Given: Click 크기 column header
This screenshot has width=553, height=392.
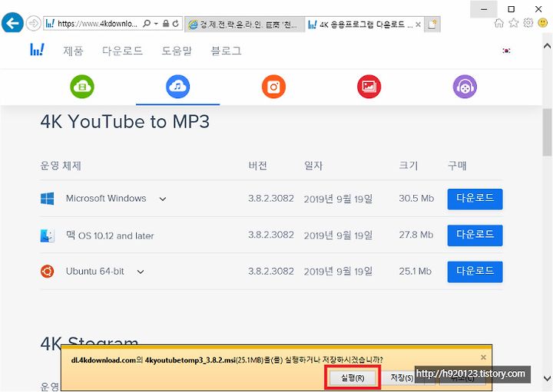Looking at the screenshot, I should [x=408, y=166].
